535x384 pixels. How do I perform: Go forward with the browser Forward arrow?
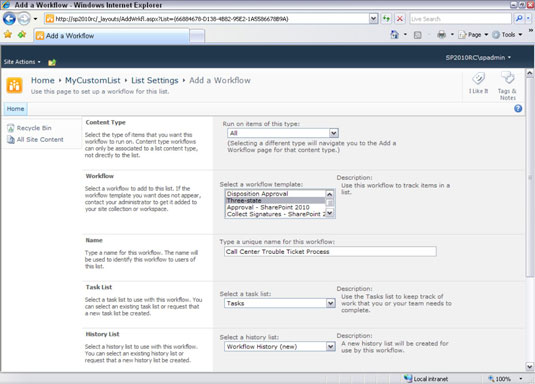click(24, 18)
